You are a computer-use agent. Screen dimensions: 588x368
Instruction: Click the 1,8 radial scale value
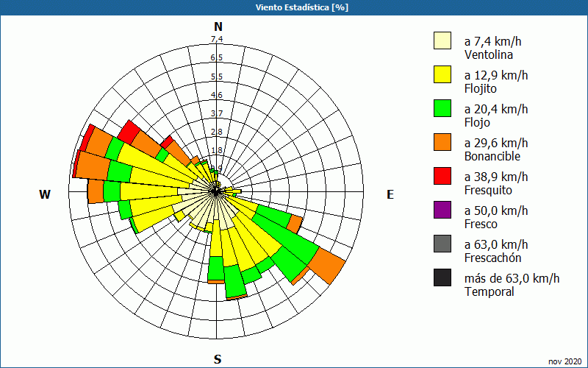coord(217,150)
